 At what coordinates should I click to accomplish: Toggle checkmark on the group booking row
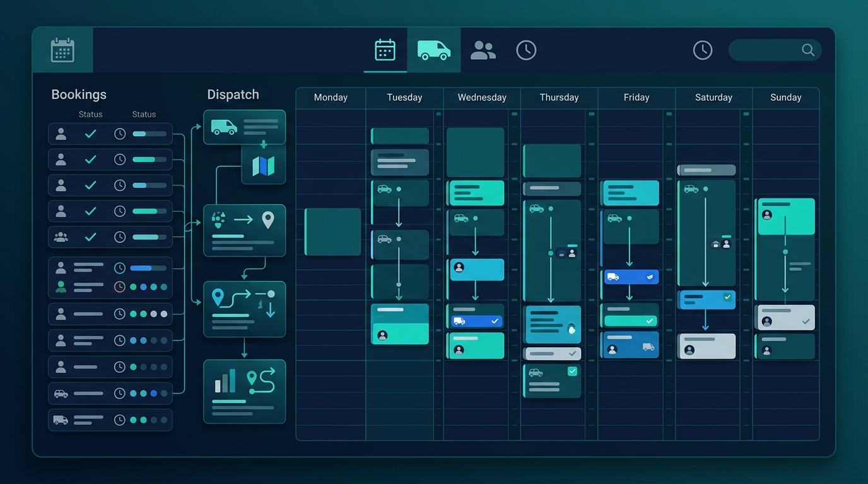click(x=91, y=237)
